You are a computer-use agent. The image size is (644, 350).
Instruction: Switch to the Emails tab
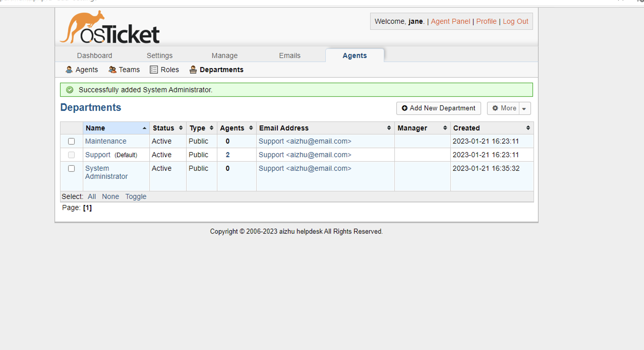(x=289, y=55)
